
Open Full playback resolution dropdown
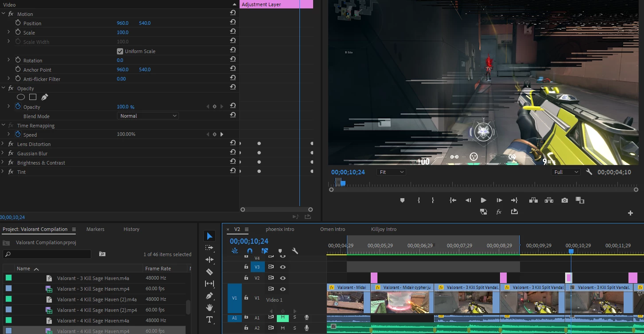[x=566, y=172]
